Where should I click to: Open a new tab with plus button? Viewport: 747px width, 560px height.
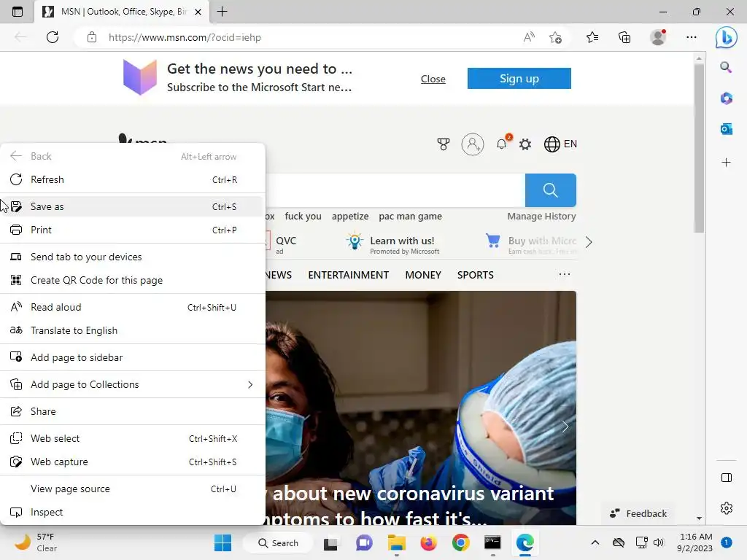point(222,12)
